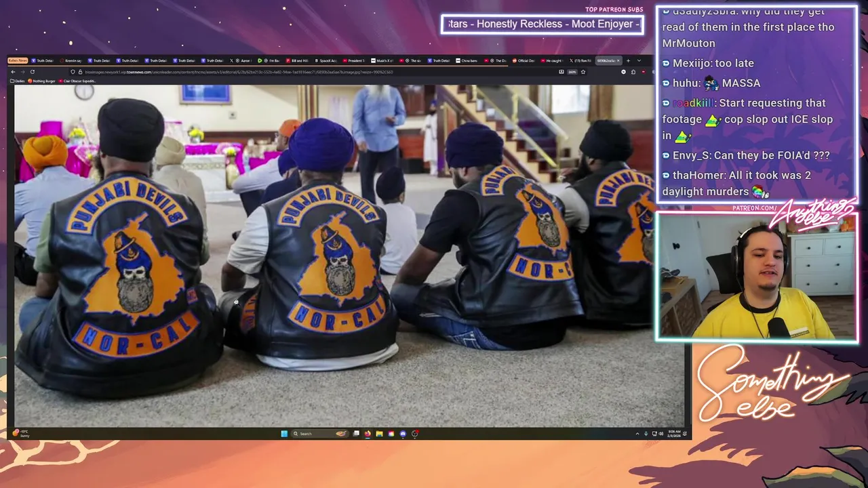
Task: Click the red extension icon in toolbar
Action: [643, 72]
